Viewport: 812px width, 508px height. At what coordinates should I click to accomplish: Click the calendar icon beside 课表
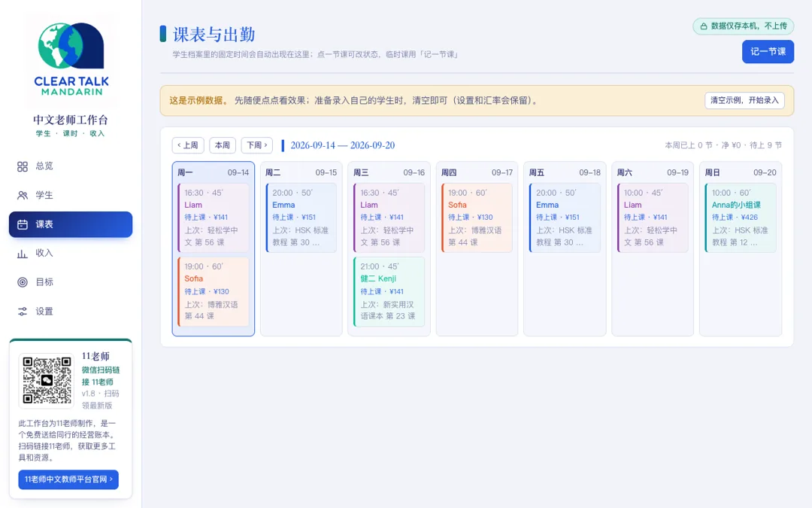[23, 224]
